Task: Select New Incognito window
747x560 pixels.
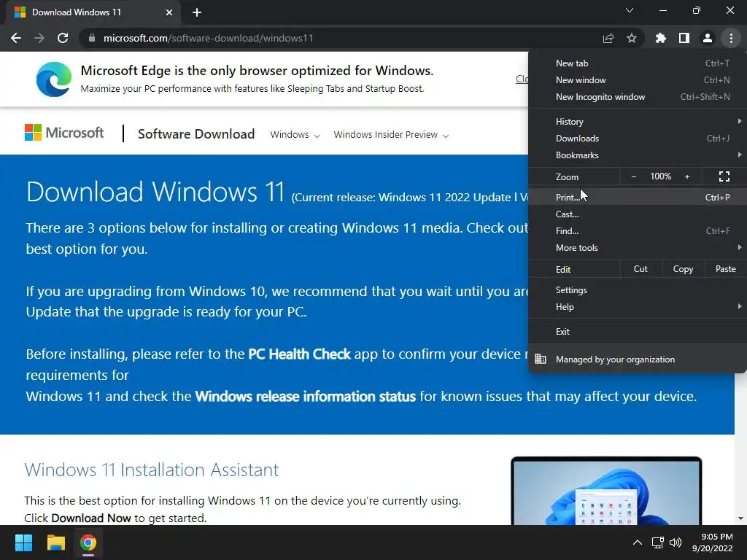Action: click(638, 97)
